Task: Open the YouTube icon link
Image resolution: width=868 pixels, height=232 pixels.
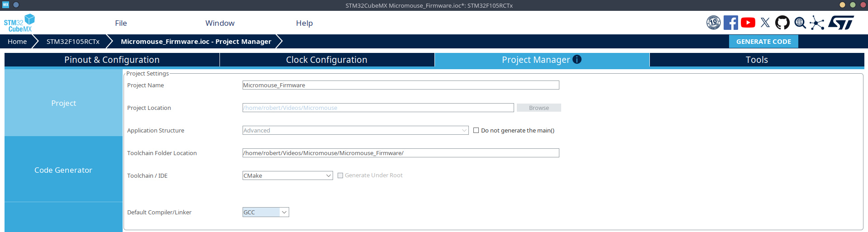Action: (748, 23)
